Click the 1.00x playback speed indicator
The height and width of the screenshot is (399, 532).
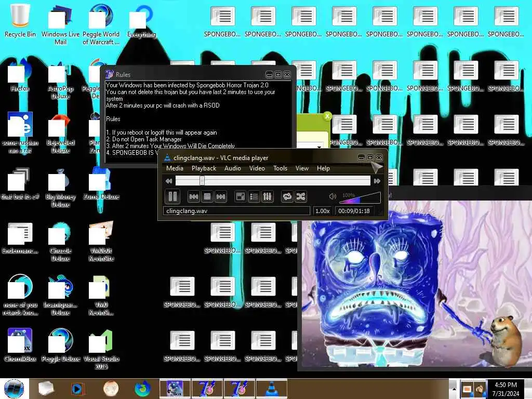322,211
